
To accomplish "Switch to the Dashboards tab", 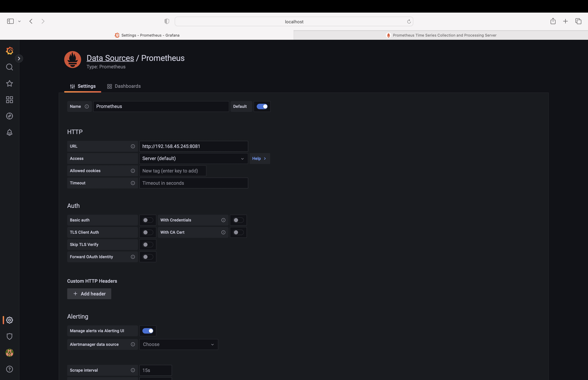I will tap(124, 86).
